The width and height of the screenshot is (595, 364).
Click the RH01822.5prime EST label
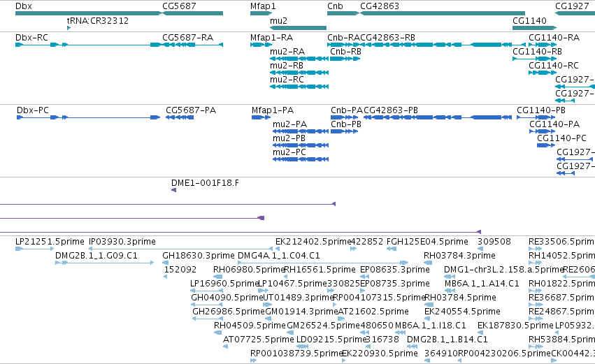point(561,284)
